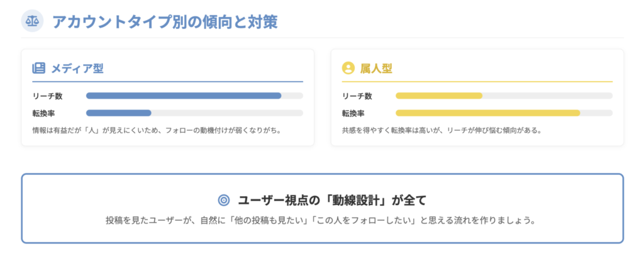The width and height of the screenshot is (644, 268).
Task: Click the balance scale icon in the header
Action: [31, 21]
